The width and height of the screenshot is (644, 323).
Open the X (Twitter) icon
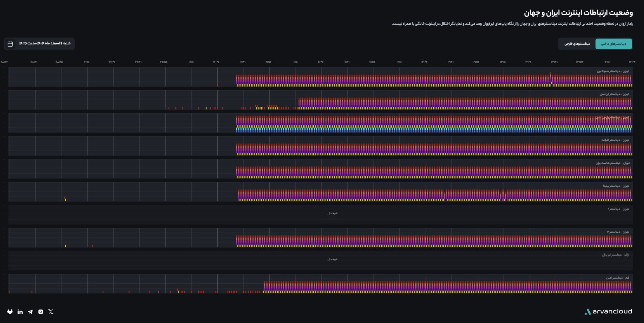[x=51, y=312]
